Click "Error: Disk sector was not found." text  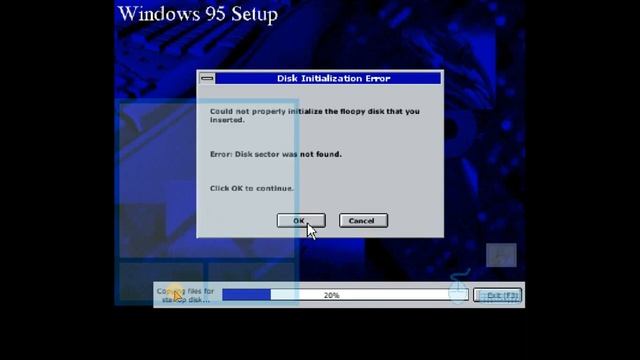click(x=276, y=154)
